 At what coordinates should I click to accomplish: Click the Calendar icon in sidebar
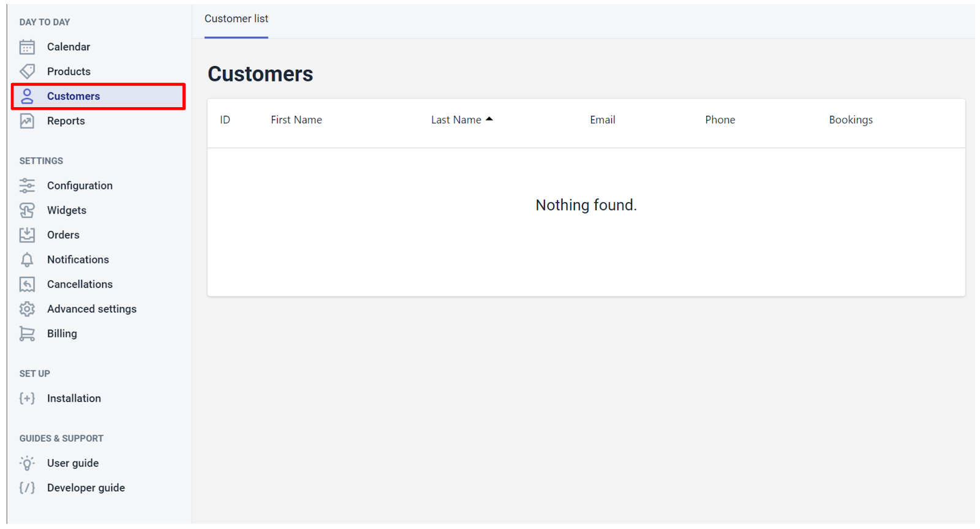27,47
